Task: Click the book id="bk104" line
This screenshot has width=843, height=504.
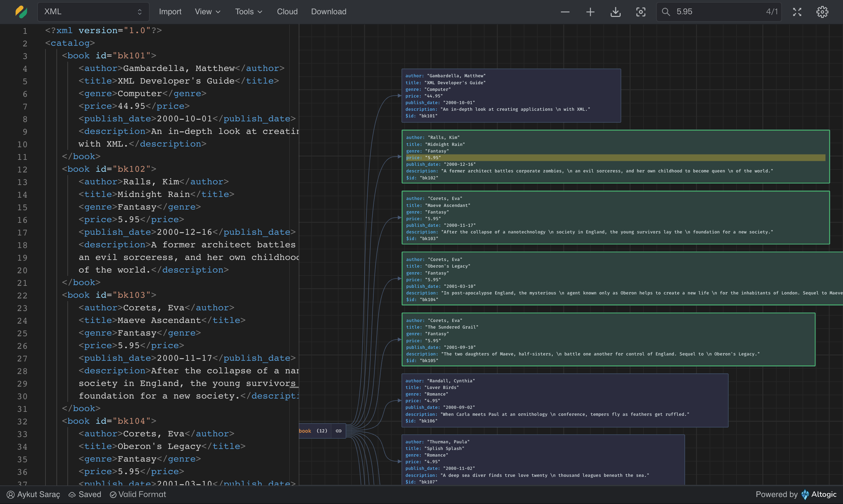Action: 109,421
